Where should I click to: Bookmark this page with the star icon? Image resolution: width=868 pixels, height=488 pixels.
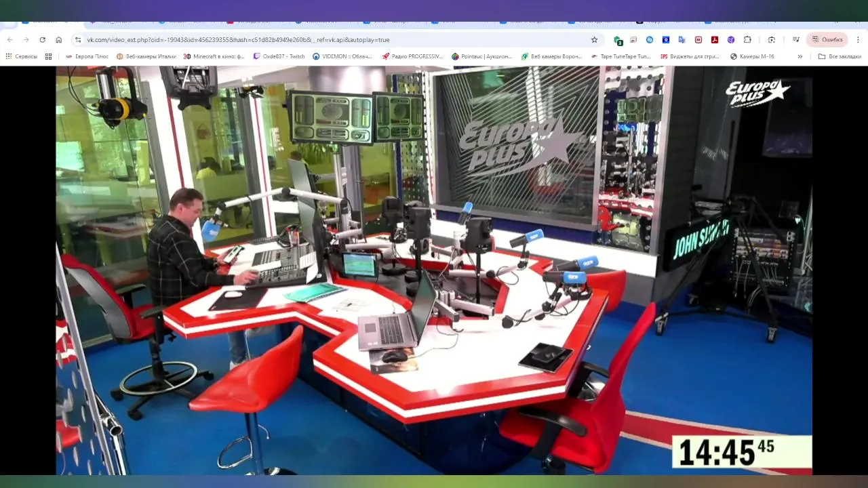(x=594, y=40)
